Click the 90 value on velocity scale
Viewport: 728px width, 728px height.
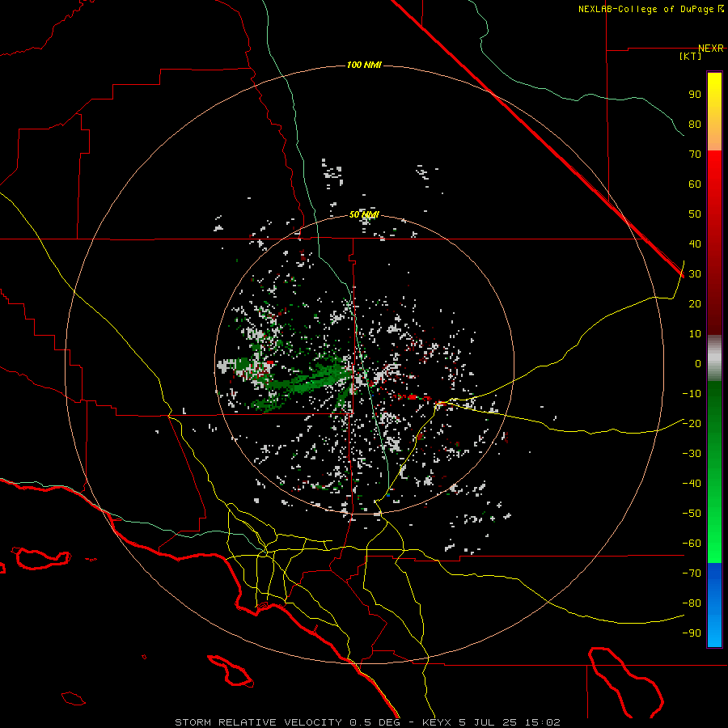pyautogui.click(x=695, y=95)
